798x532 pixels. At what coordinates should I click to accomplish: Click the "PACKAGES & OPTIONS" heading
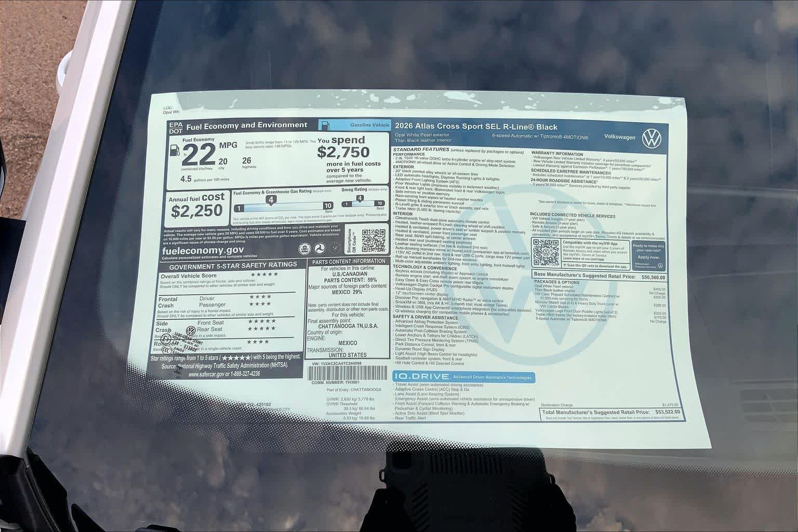556,282
